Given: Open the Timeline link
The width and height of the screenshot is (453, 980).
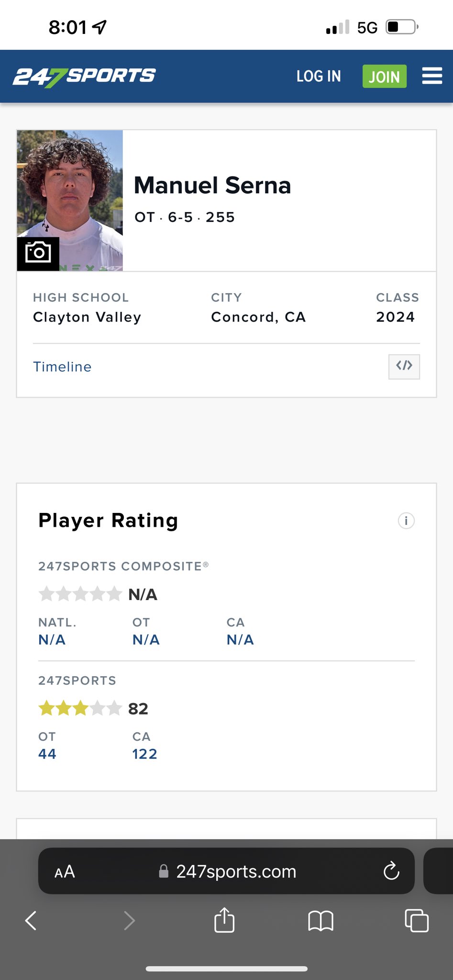Looking at the screenshot, I should pos(62,367).
